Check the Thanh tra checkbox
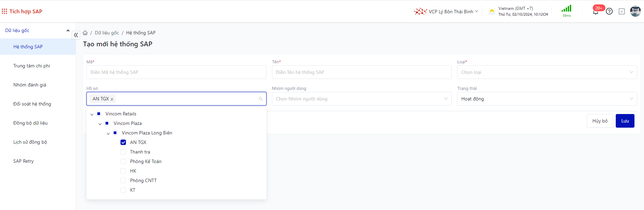Image resolution: width=644 pixels, height=210 pixels. 123,152
